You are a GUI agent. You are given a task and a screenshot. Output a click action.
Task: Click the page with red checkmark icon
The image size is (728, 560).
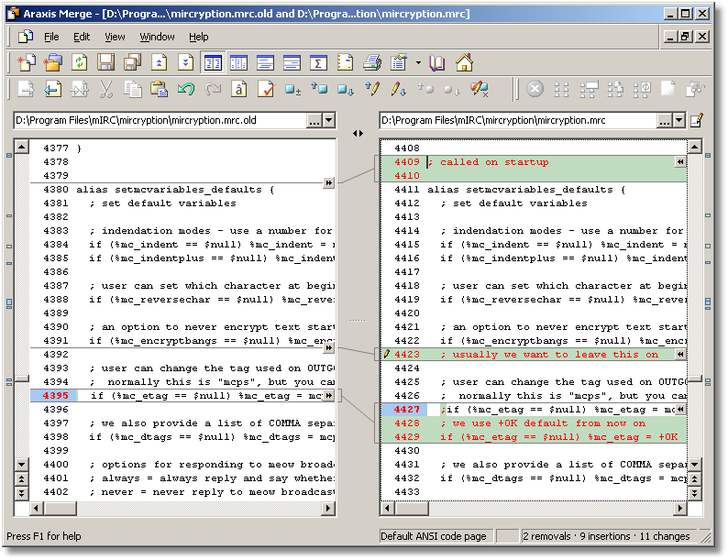click(x=266, y=89)
